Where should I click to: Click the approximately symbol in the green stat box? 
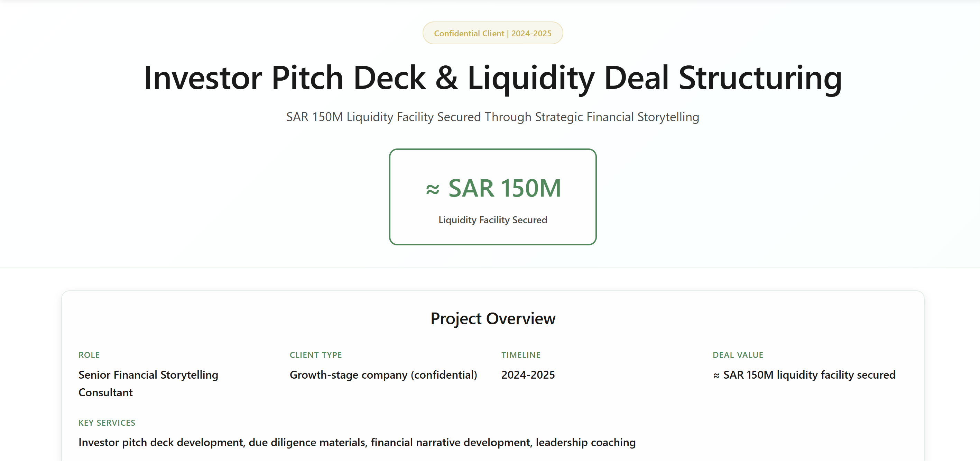click(433, 189)
